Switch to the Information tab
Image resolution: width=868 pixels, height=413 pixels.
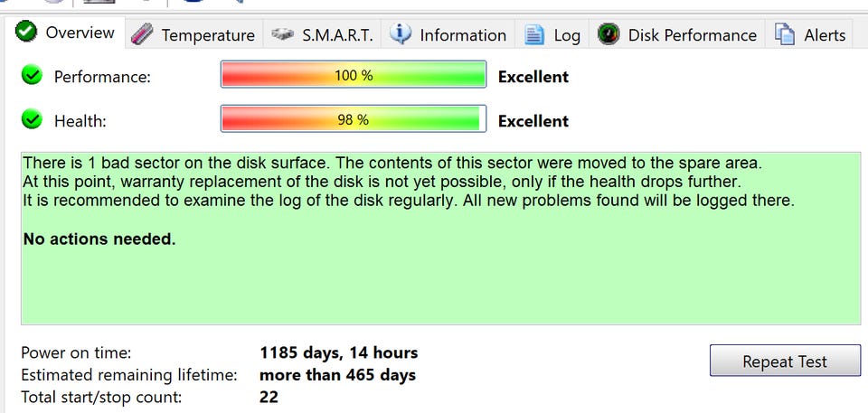(x=448, y=35)
